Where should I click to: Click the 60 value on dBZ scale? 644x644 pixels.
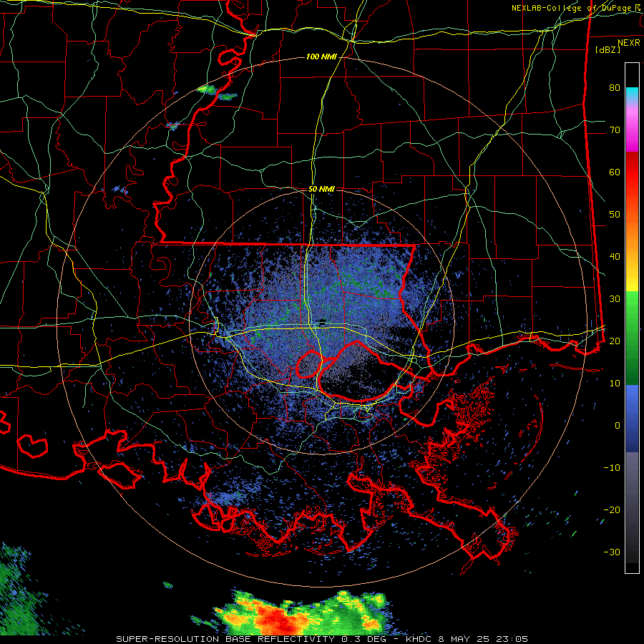pos(615,172)
